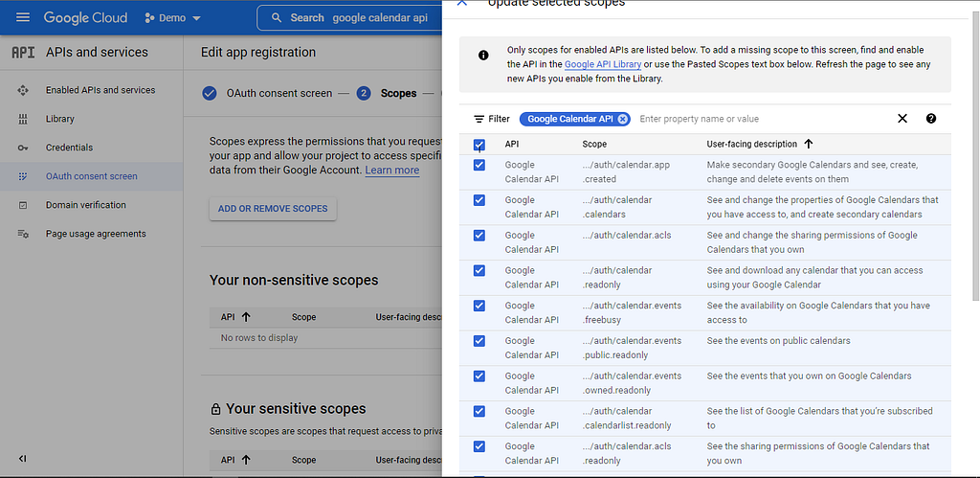Click the search box with google calendar api

pos(348,17)
